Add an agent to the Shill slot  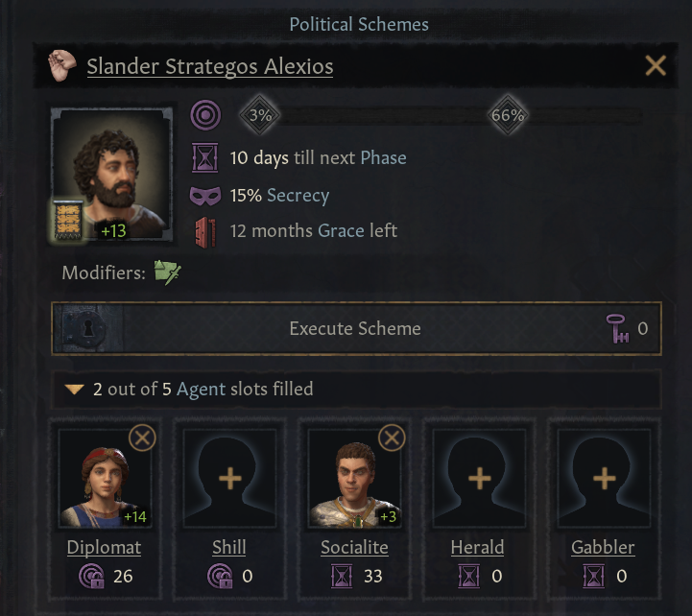click(229, 478)
